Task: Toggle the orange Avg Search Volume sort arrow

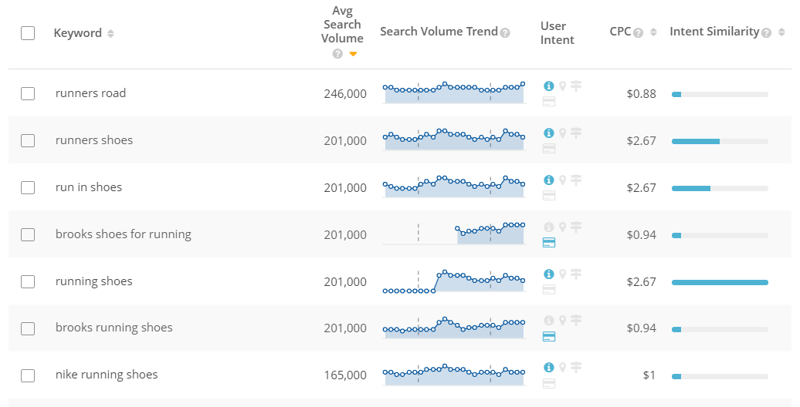Action: [353, 54]
